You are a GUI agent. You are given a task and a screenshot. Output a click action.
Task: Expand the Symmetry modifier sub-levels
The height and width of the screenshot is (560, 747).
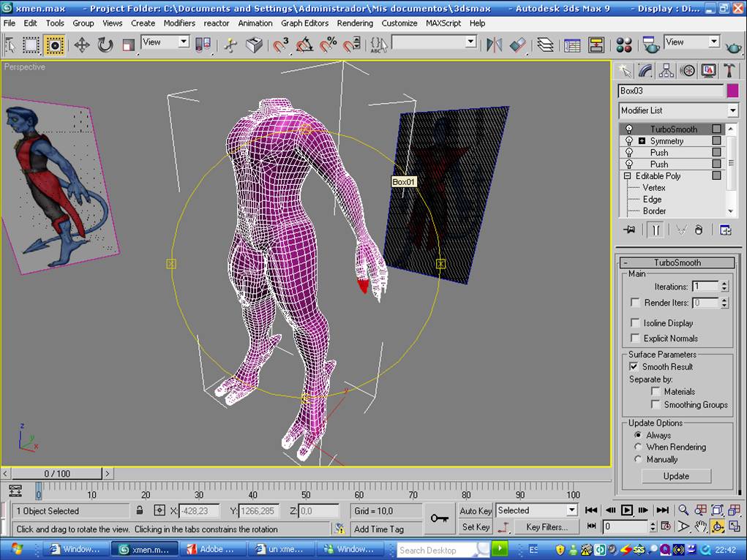(x=642, y=141)
